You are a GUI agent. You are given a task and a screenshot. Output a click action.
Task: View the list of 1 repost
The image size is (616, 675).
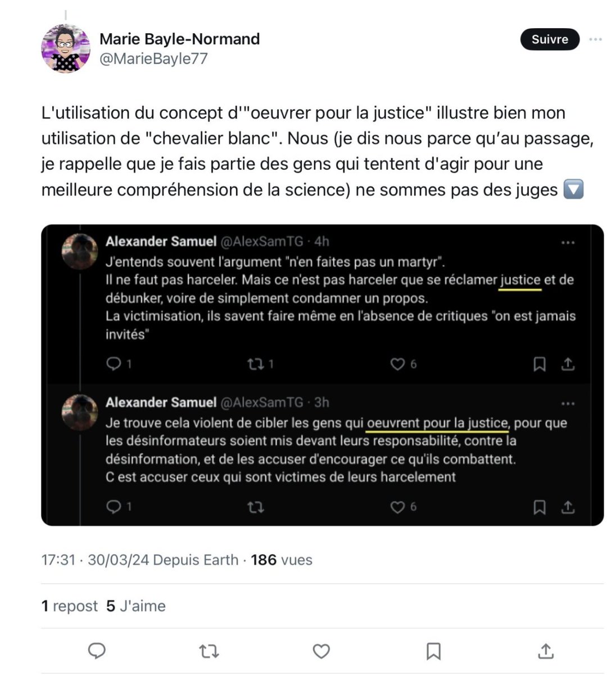click(x=70, y=606)
